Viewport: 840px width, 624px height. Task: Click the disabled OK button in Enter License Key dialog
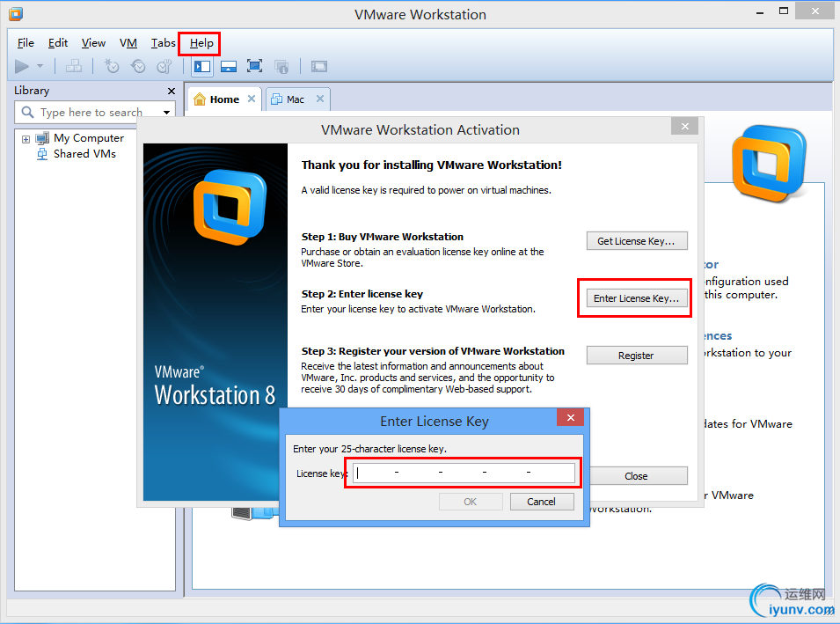point(471,502)
